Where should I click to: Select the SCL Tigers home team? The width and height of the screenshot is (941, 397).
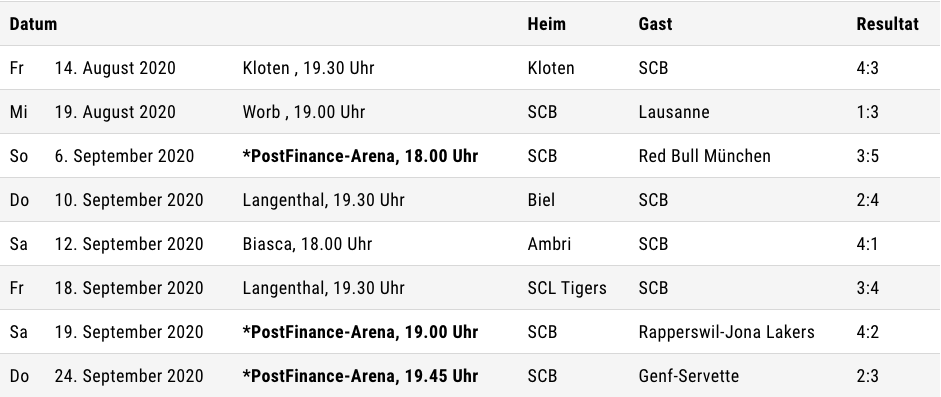[x=567, y=288]
